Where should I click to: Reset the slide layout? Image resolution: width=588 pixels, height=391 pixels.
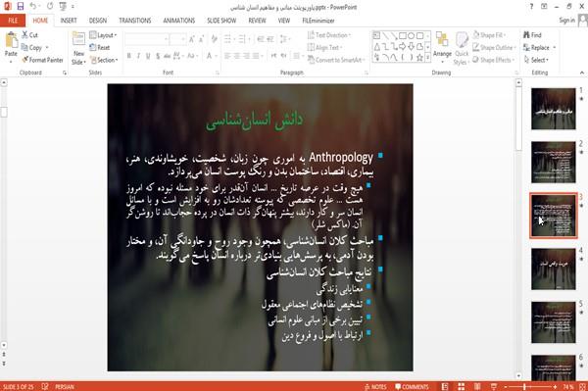[100, 48]
